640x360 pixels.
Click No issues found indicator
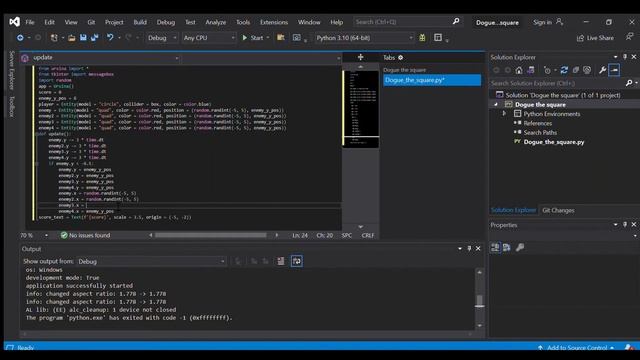coord(85,235)
